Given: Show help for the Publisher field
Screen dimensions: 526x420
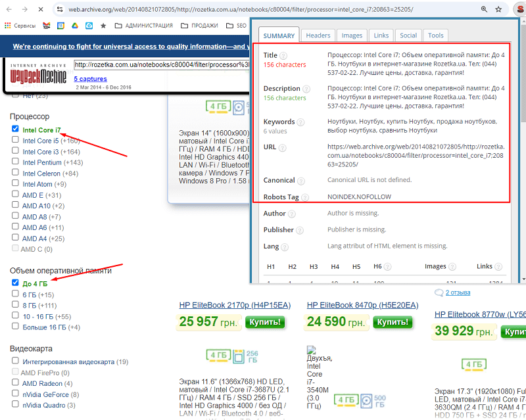Looking at the screenshot, I should coord(300,230).
